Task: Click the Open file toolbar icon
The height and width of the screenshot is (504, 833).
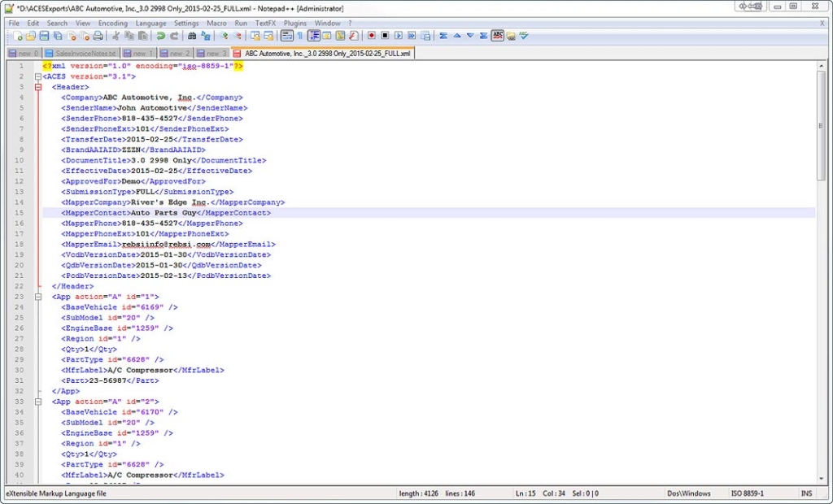Action: tap(31, 36)
